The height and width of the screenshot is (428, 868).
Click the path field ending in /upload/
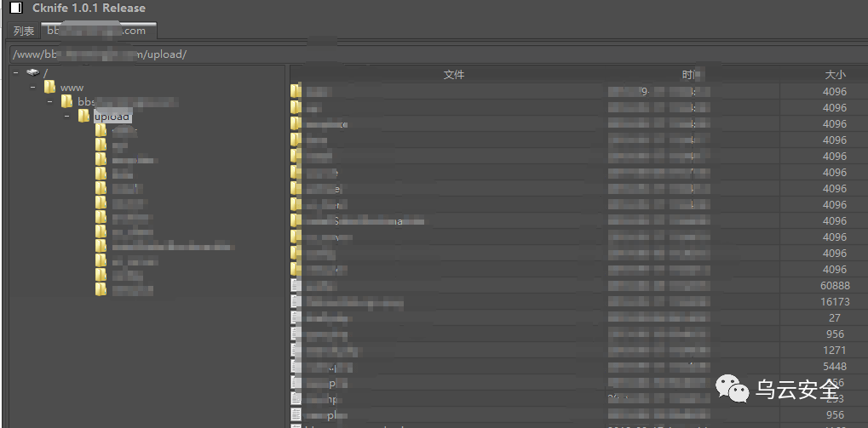coord(437,54)
